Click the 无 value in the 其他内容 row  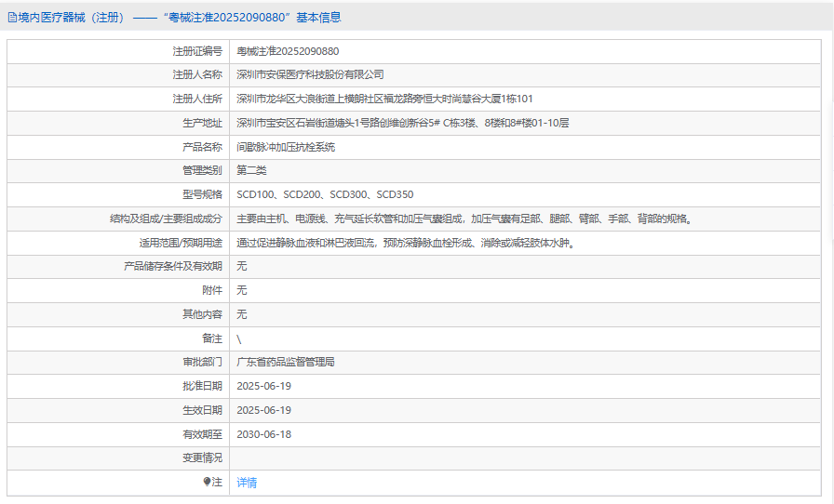tap(242, 314)
